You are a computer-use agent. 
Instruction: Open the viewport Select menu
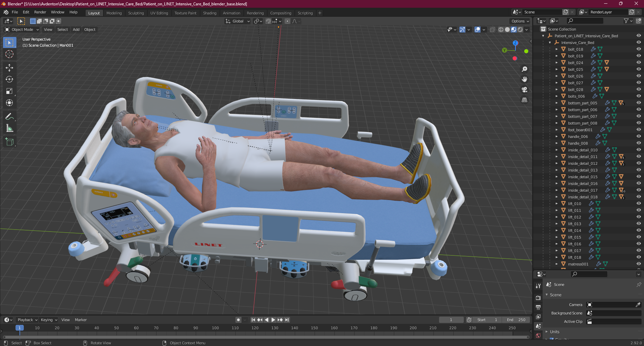[x=62, y=30]
